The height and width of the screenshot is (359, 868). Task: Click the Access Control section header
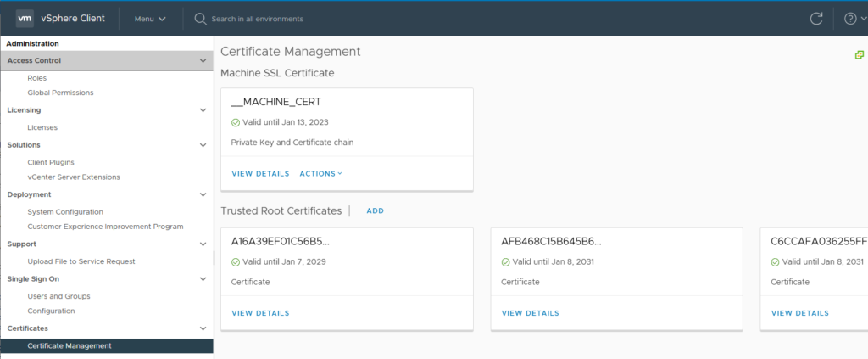click(106, 60)
